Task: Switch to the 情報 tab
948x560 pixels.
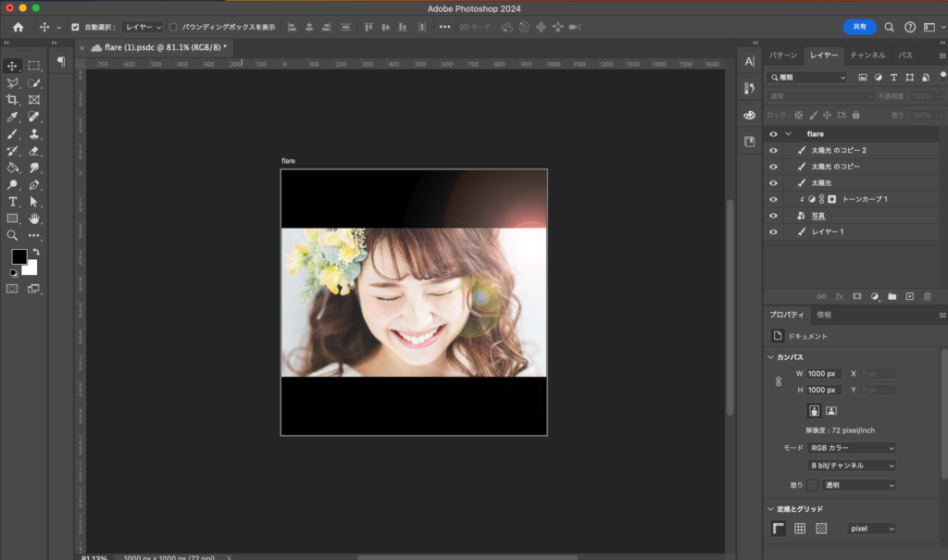Action: 823,316
